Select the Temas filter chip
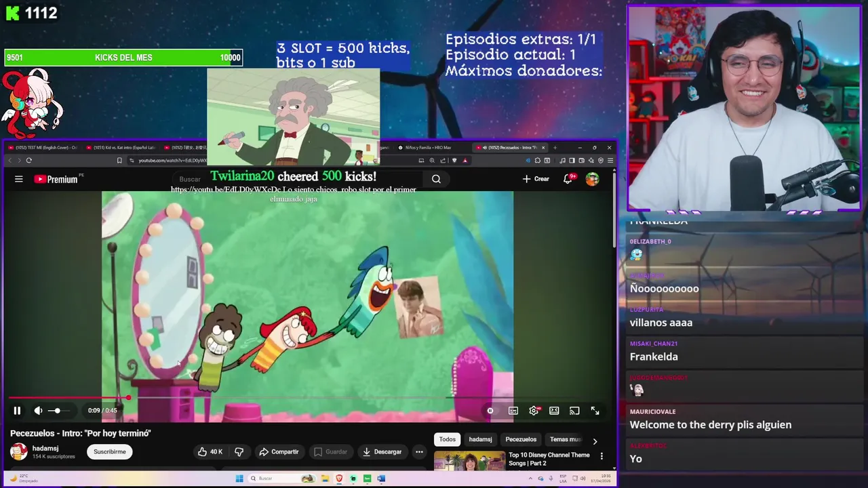The image size is (868, 488). (565, 439)
